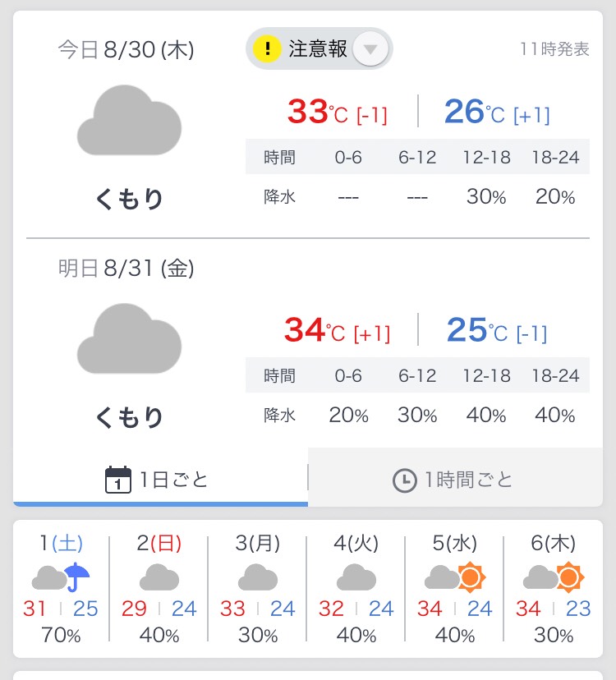The width and height of the screenshot is (616, 680).
Task: Click the yellow warning exclamation icon
Action: coord(267,49)
